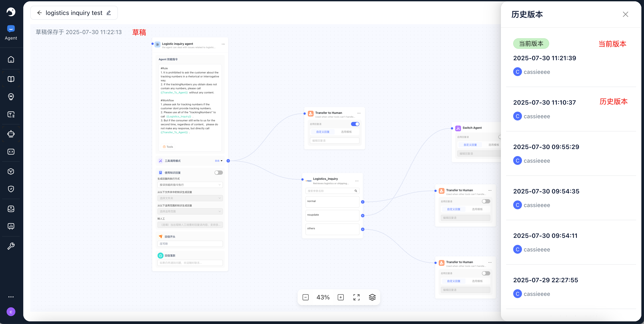This screenshot has height=324, width=644.
Task: Select 选用模板 tab in the bottom Transfer to Human
Action: (477, 281)
